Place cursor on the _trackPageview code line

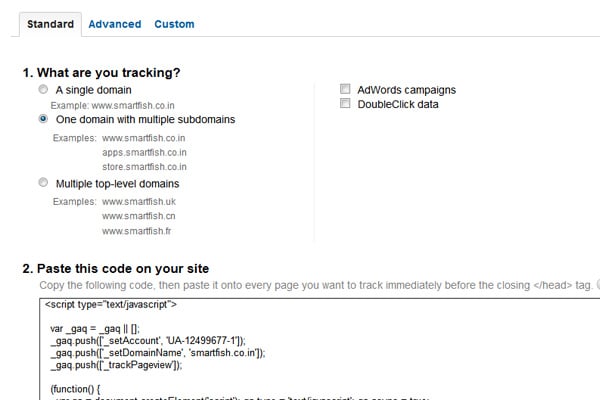[116, 365]
